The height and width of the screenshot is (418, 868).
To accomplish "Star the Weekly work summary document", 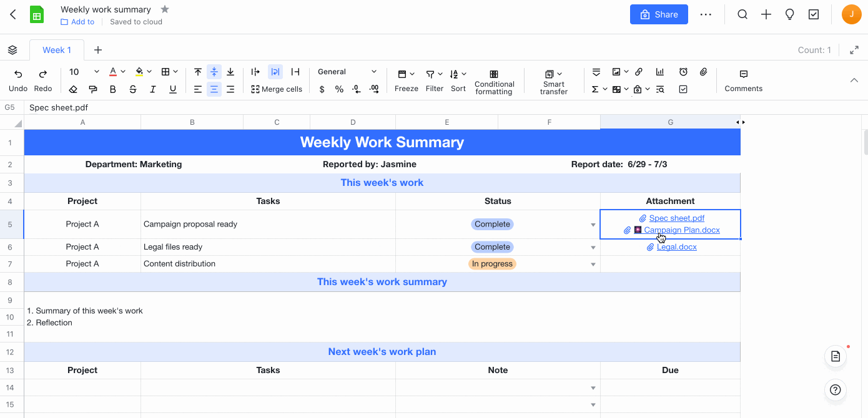I will click(x=165, y=9).
